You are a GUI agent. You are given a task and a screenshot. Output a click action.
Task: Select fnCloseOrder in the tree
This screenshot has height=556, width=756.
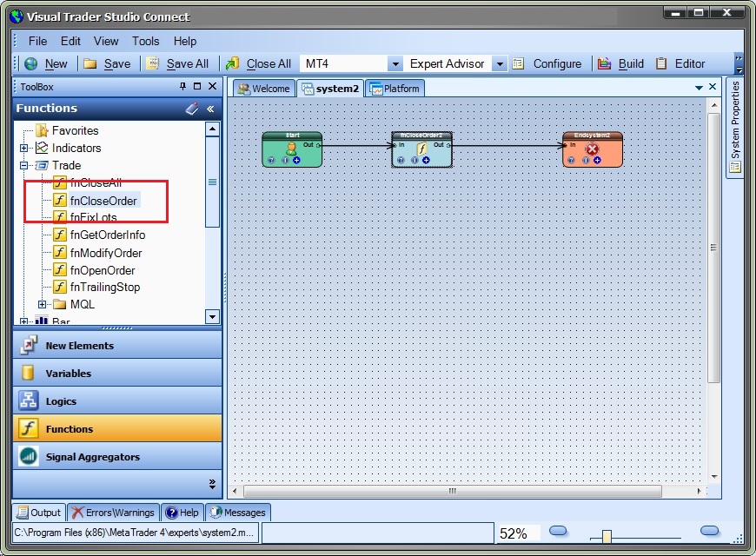[x=103, y=200]
